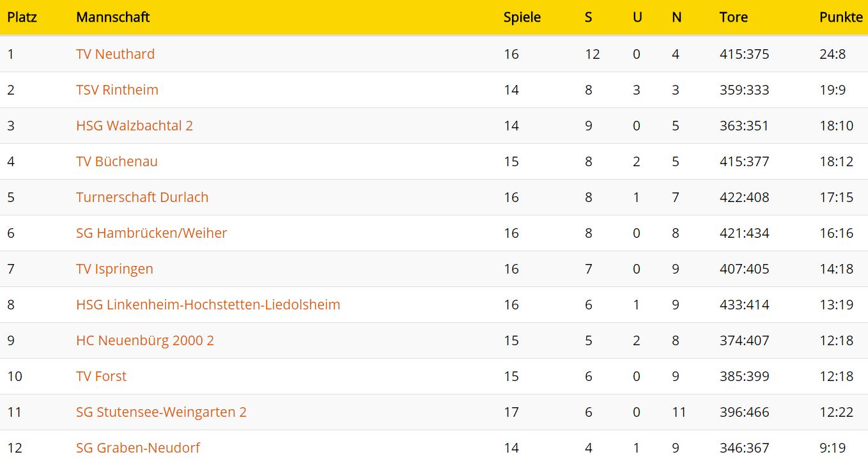Select the 24:8 points cell for TV Neuthard

(832, 54)
